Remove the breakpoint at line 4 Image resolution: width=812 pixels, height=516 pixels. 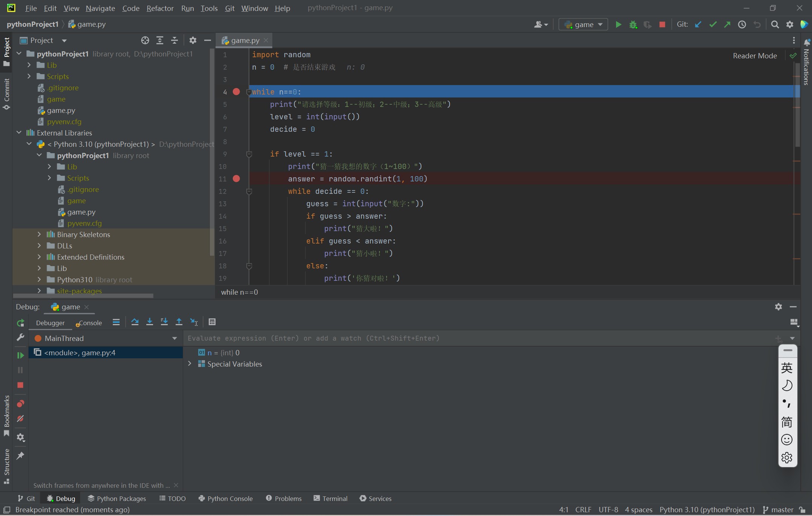pyautogui.click(x=236, y=92)
